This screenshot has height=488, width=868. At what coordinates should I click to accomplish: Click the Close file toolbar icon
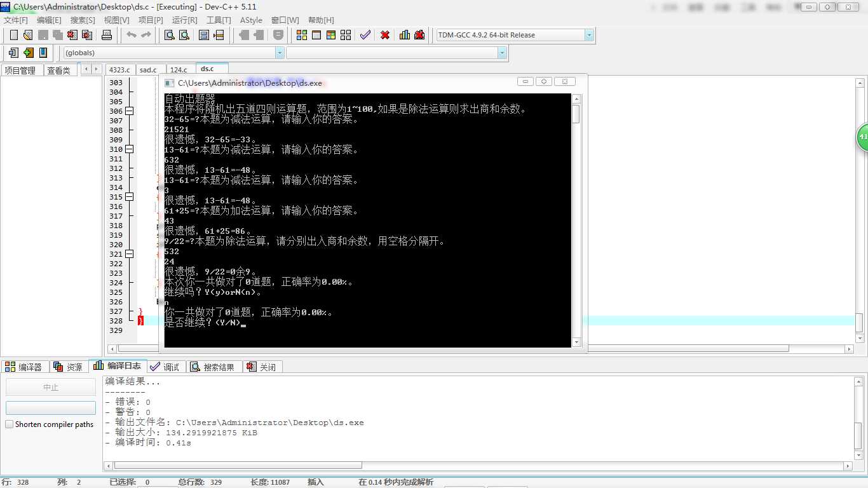click(72, 35)
